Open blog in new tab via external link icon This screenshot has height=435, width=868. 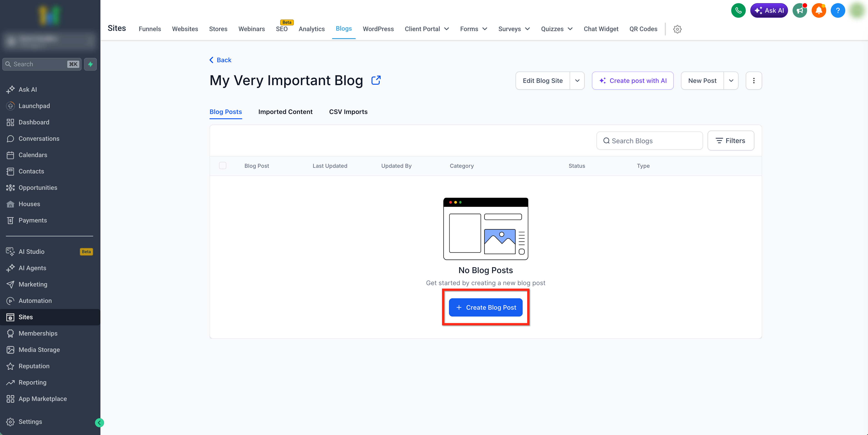(x=376, y=80)
